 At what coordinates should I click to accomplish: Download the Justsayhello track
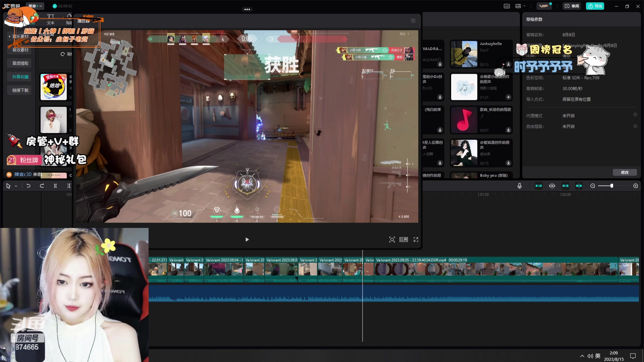pos(508,64)
